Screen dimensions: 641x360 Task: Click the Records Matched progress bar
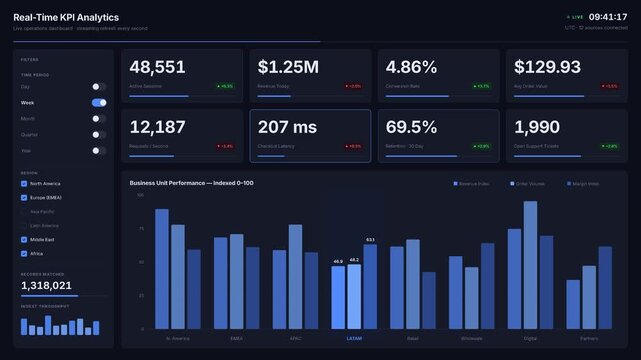coord(64,296)
